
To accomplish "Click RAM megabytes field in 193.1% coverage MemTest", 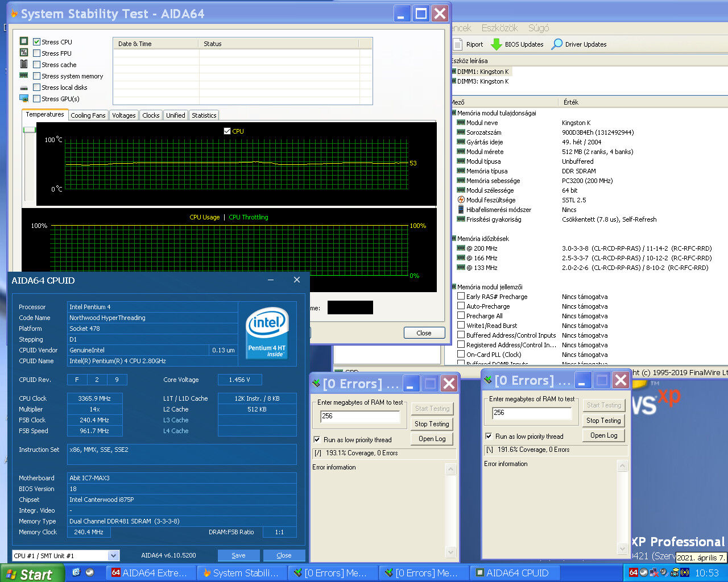I will (361, 416).
